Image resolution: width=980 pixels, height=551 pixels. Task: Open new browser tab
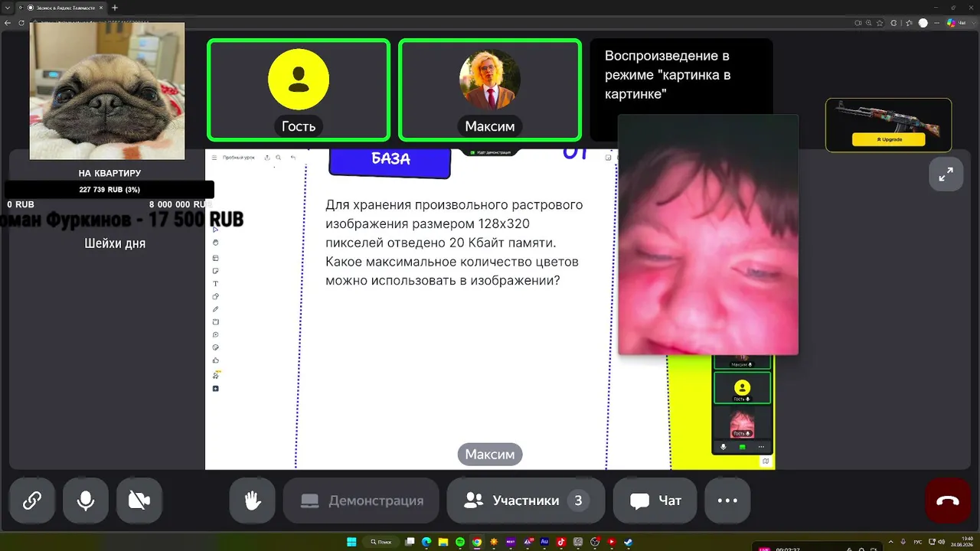click(115, 8)
